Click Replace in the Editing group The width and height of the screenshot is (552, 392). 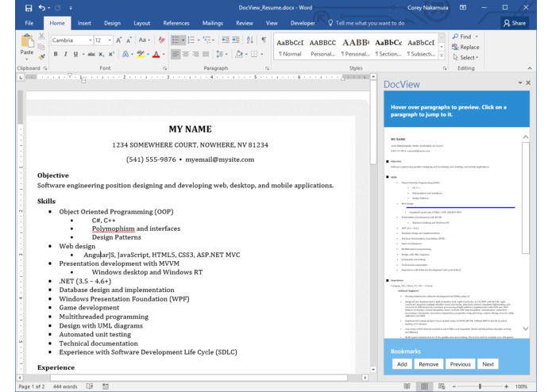pyautogui.click(x=465, y=47)
